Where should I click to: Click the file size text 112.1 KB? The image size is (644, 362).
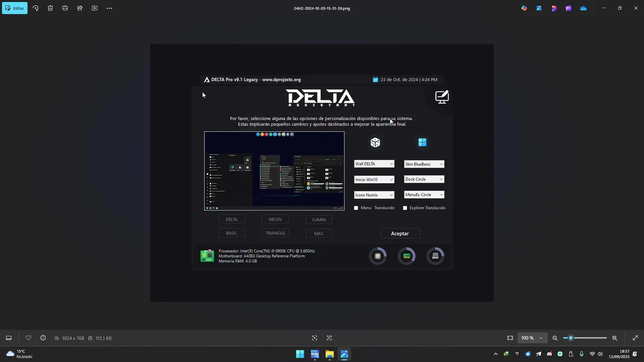[103, 338]
